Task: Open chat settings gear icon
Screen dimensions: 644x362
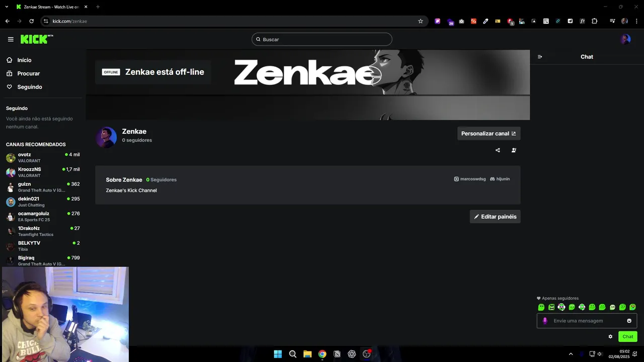Action: pyautogui.click(x=610, y=337)
